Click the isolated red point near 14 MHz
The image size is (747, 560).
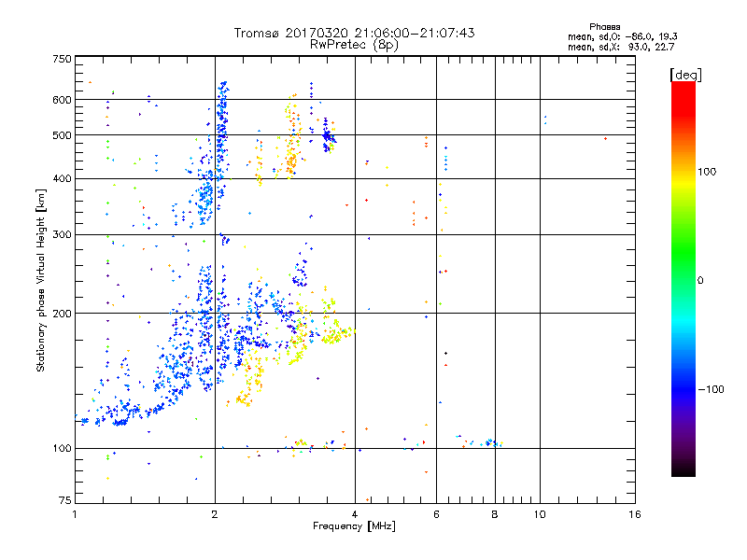[x=605, y=138]
